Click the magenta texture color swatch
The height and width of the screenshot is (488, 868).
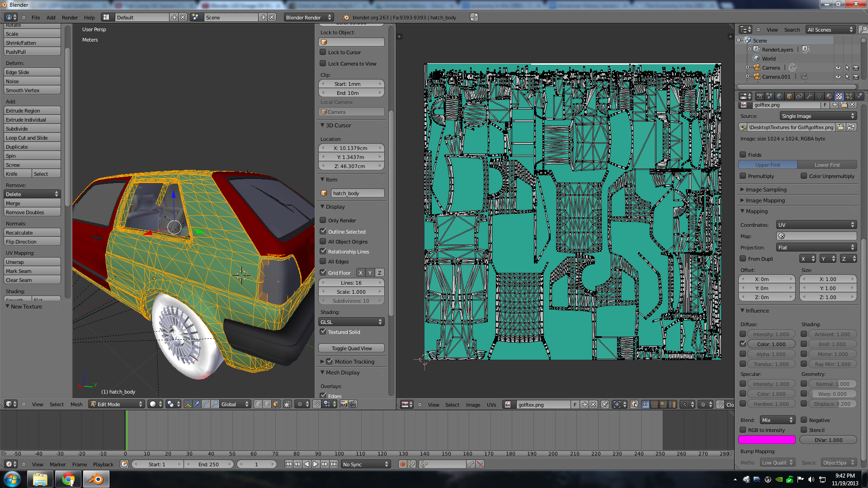pyautogui.click(x=767, y=440)
